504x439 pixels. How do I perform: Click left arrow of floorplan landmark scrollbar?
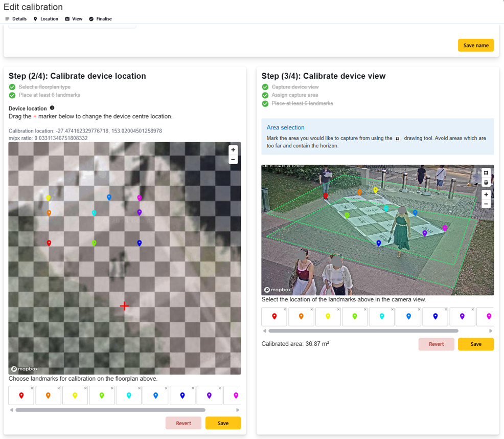coord(12,410)
